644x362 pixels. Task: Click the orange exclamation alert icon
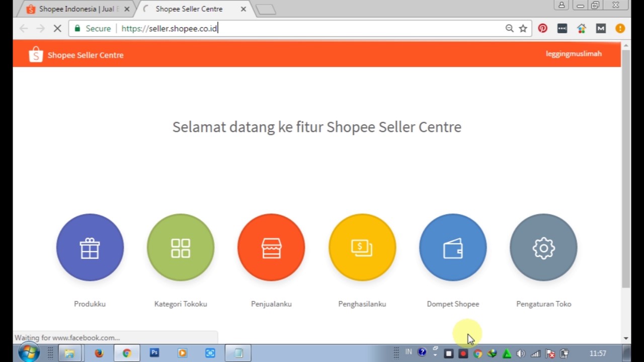click(x=620, y=29)
